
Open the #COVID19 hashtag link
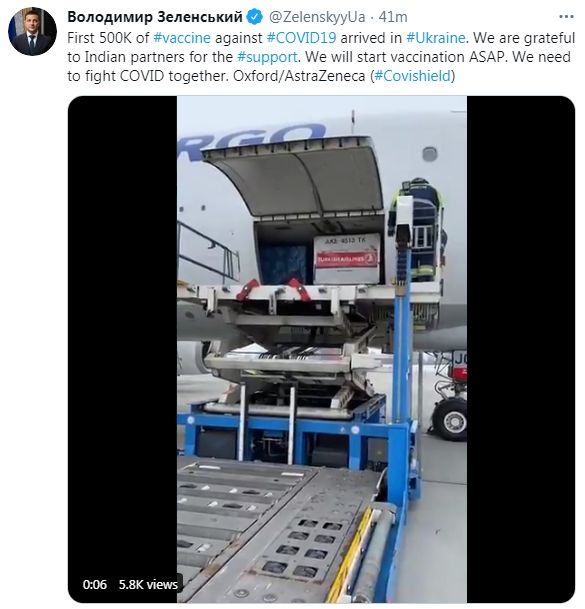click(x=302, y=38)
